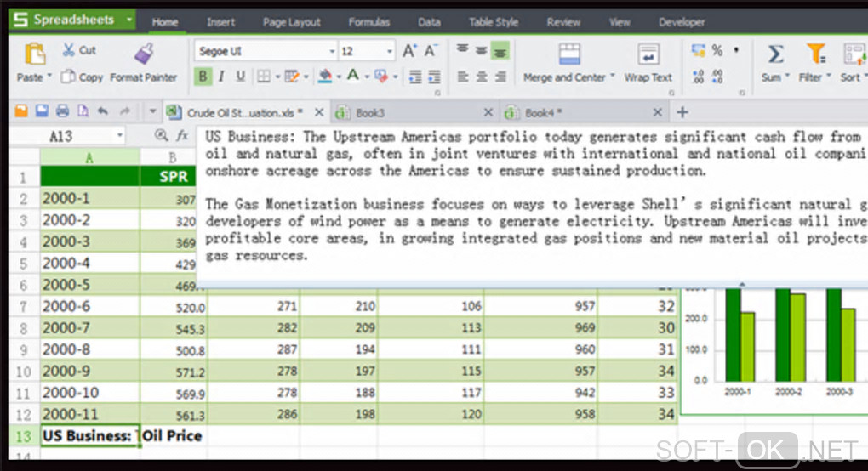Switch to the Book3 document tab
Image resolution: width=868 pixels, height=471 pixels.
click(370, 112)
